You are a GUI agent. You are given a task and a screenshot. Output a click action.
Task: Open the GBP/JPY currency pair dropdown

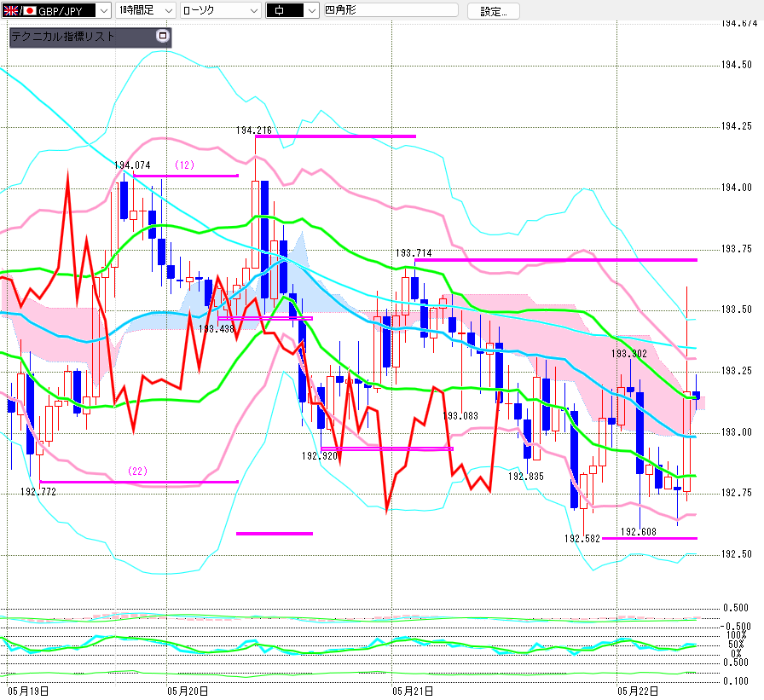104,10
